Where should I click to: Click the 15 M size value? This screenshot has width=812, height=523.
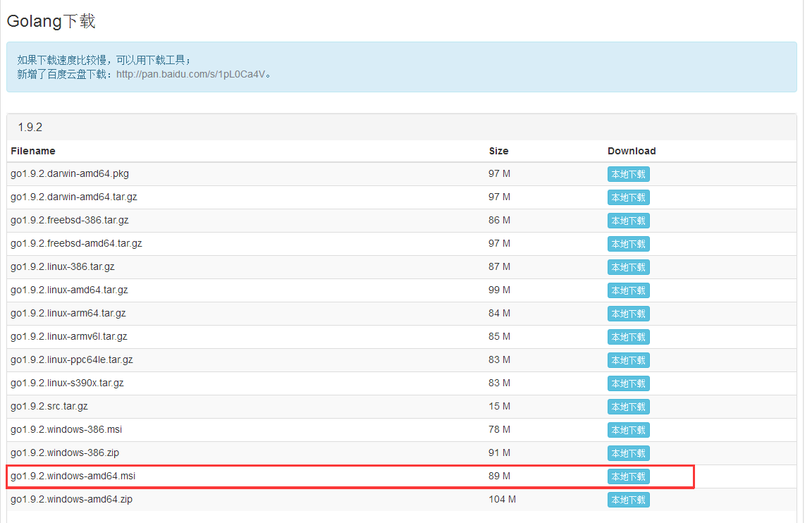click(499, 407)
